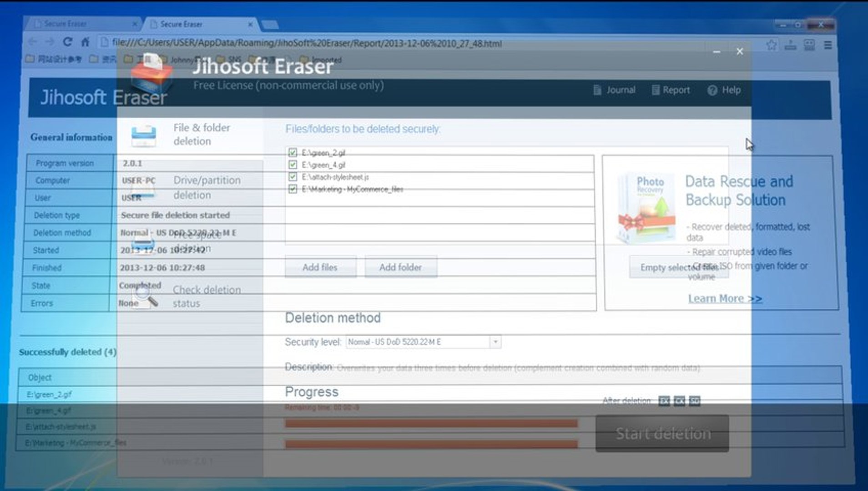Select Free space deletion in the Eraser sidebar
868x491 pixels.
190,241
